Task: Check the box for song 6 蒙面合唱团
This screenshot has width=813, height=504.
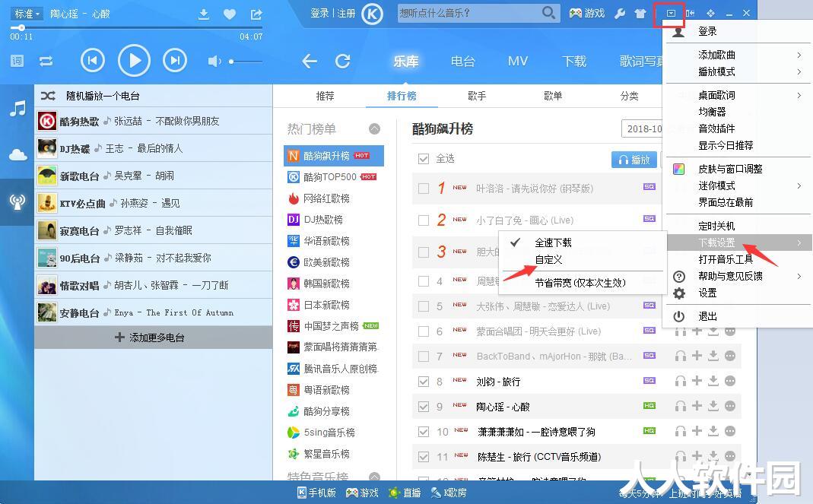Action: click(x=424, y=331)
